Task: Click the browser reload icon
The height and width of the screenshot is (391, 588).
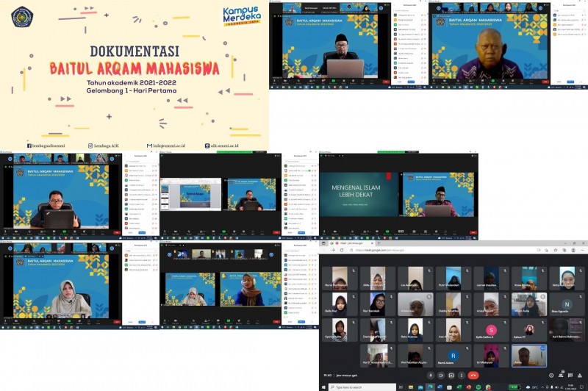Action: (x=342, y=250)
